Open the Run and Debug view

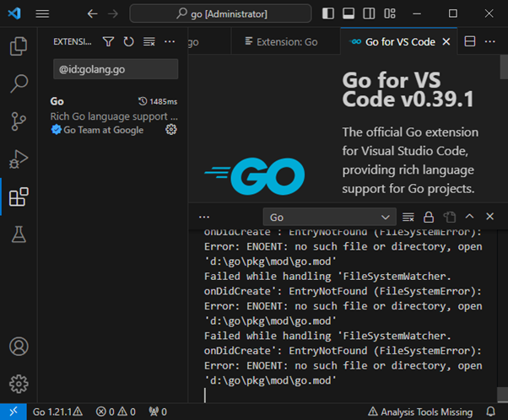pos(19,159)
